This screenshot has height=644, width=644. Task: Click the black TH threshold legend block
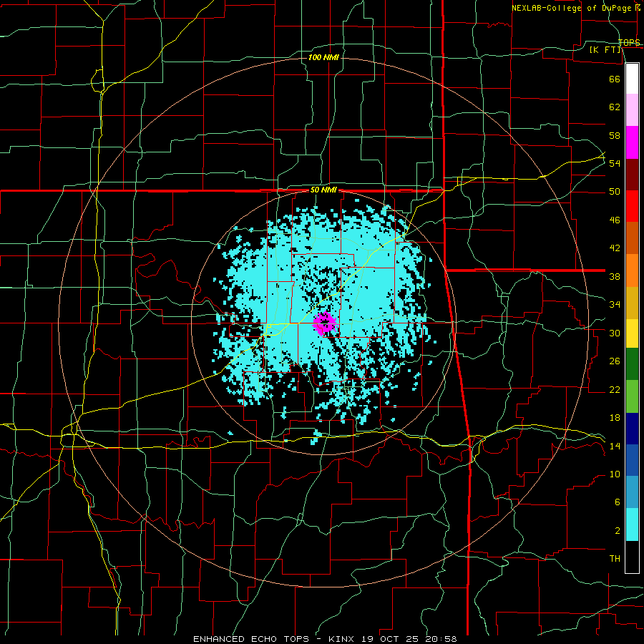click(x=632, y=557)
